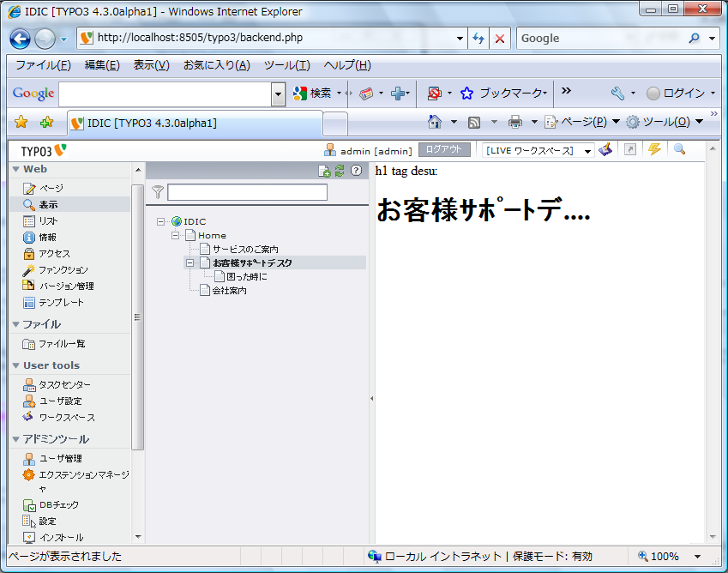Image resolution: width=728 pixels, height=573 pixels.
Task: Open TYPO3 backend search magnifier
Action: (x=679, y=149)
